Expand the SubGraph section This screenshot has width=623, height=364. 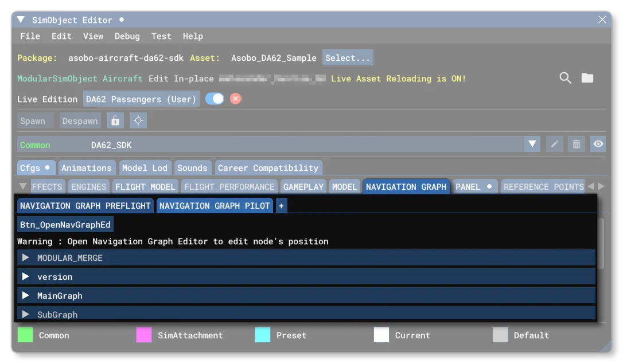coord(306,314)
